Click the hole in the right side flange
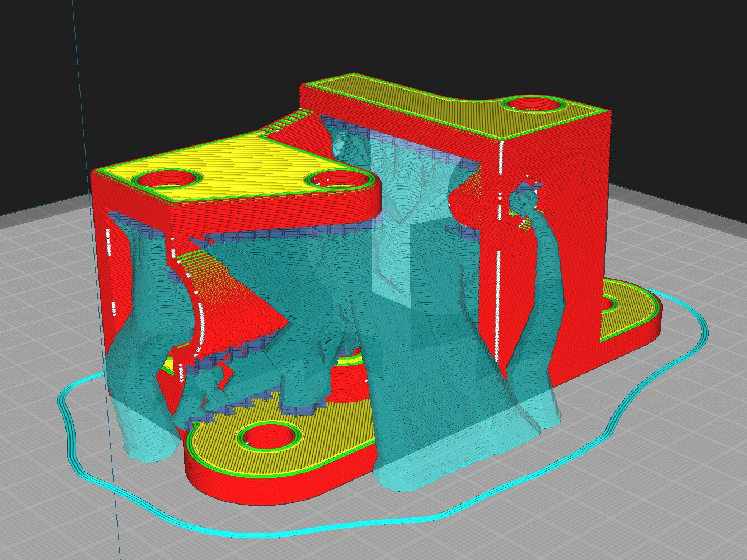Viewport: 747px width, 560px height. (x=610, y=305)
